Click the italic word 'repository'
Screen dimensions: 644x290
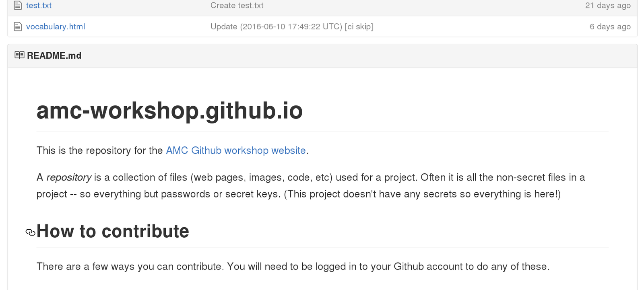69,177
